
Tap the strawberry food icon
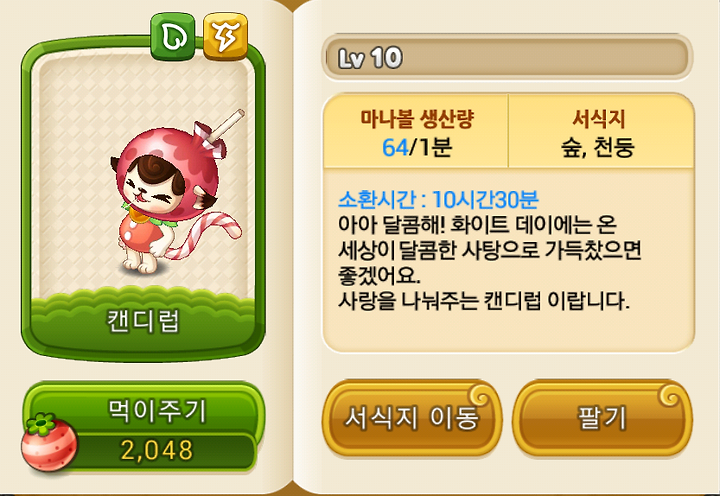point(49,442)
